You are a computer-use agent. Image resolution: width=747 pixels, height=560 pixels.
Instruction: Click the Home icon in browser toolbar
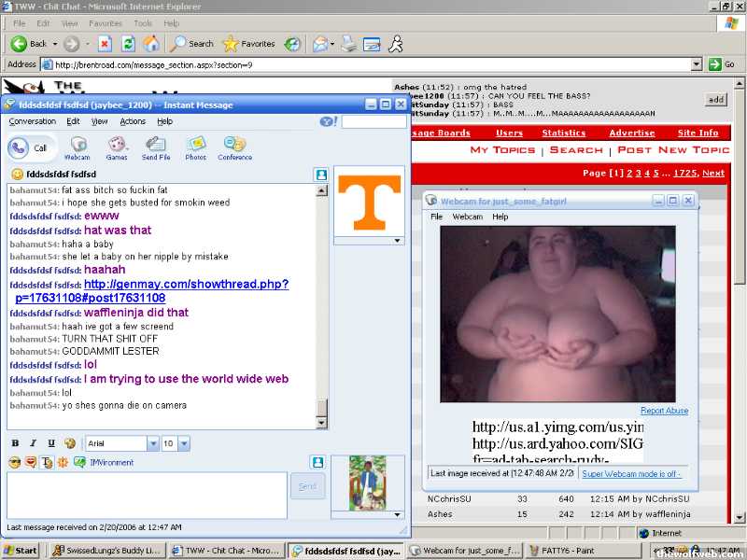click(x=150, y=44)
